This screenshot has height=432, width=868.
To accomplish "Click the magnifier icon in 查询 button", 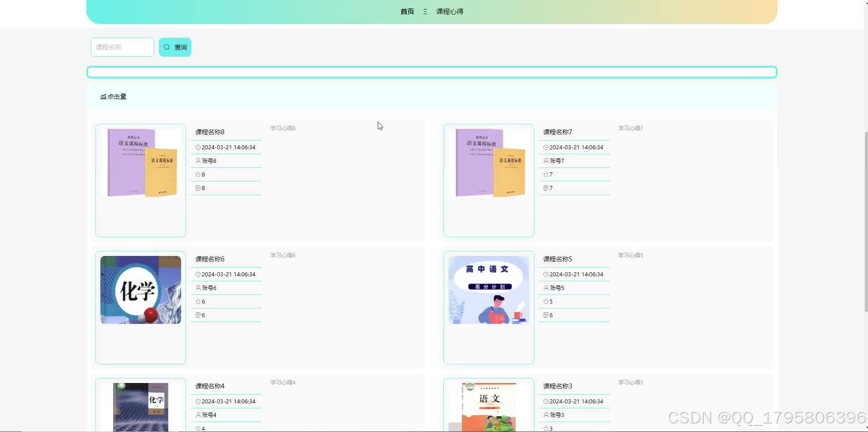I will [x=167, y=47].
